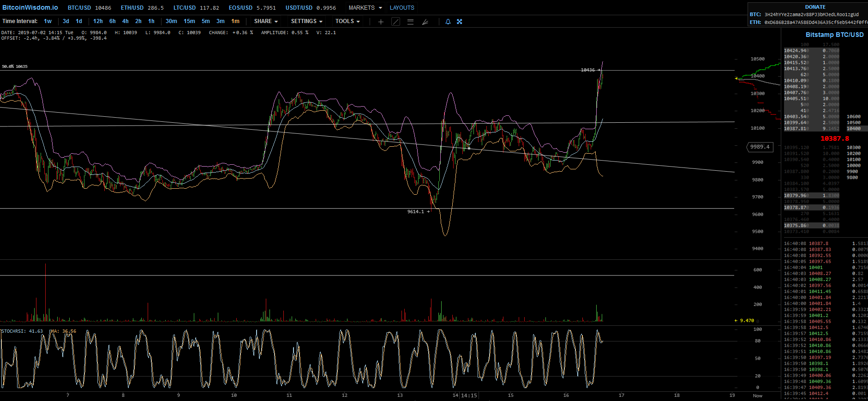
Task: Click the 16:40:01 trade at 10411.45
Action: point(826,292)
